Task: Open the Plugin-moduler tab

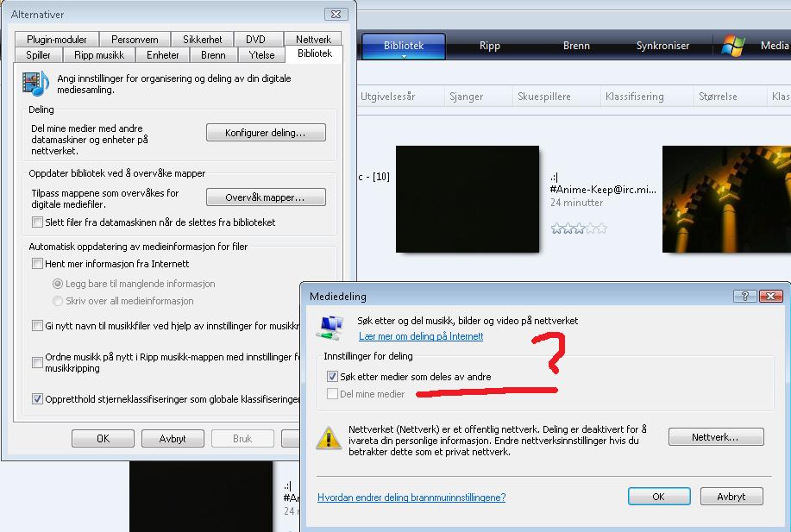Action: click(57, 40)
